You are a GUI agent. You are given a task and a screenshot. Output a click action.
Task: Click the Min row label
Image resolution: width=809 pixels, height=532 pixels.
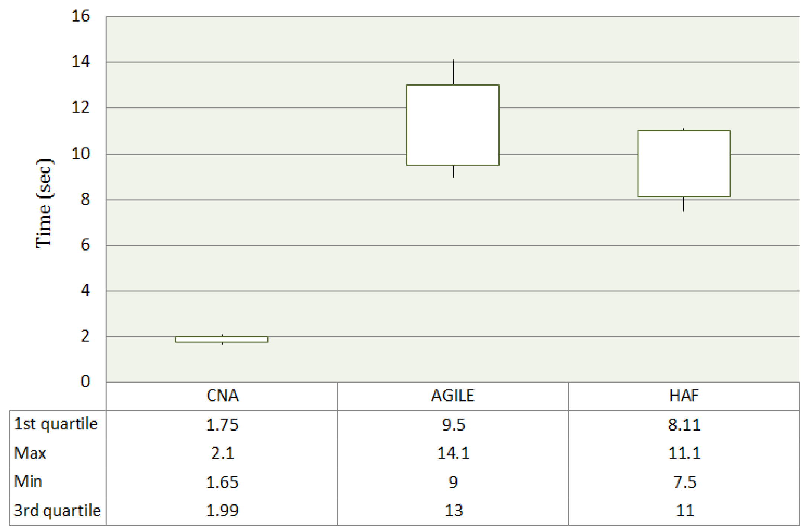click(x=28, y=482)
